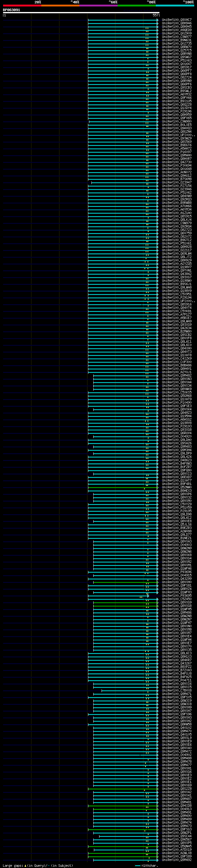Open hit UniRef100_O82724
The height and width of the screenshot is (868, 197).
click(177, 78)
